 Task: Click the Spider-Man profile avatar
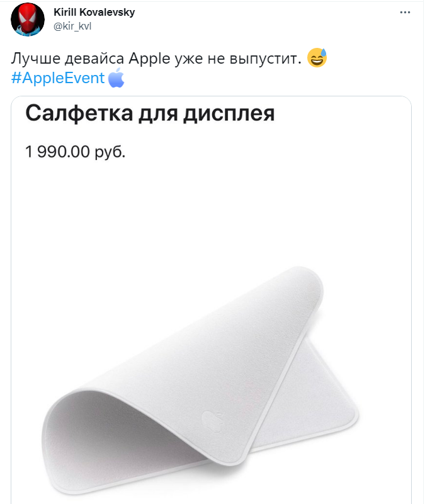point(28,20)
